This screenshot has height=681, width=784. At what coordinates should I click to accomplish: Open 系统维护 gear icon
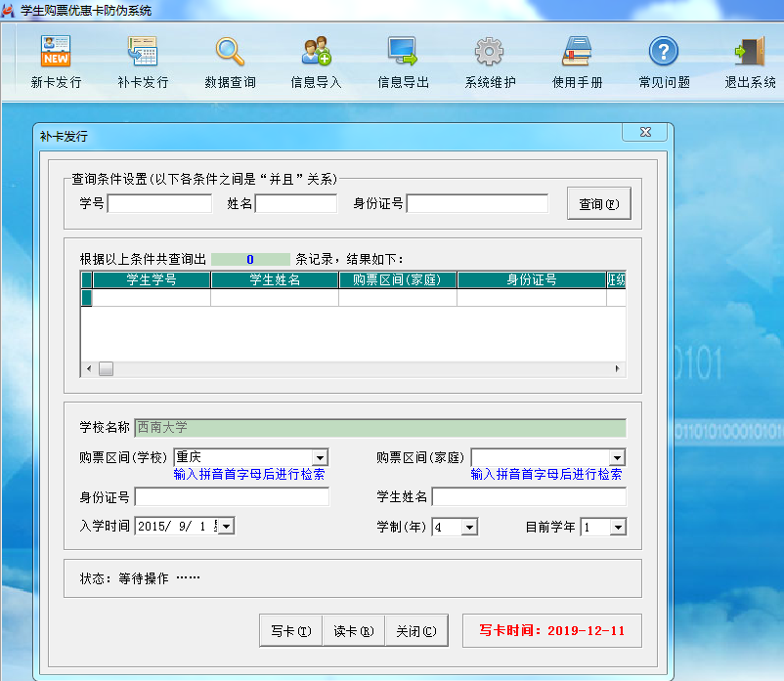[x=490, y=52]
